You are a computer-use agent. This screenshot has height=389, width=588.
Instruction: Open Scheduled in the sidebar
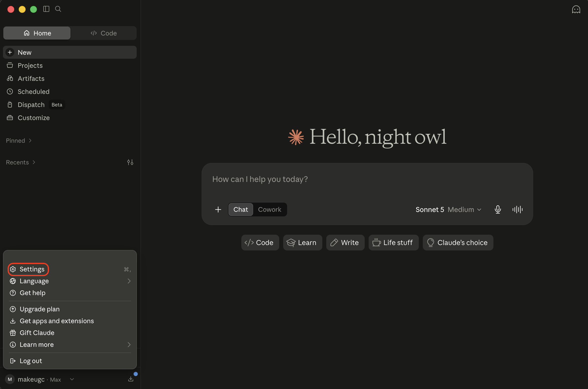(x=70, y=91)
